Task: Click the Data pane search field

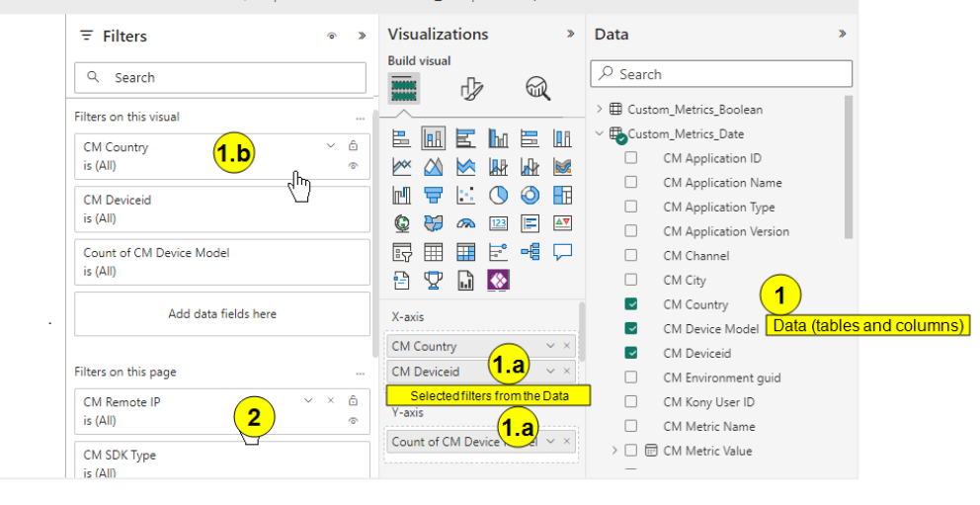Action: (x=721, y=74)
